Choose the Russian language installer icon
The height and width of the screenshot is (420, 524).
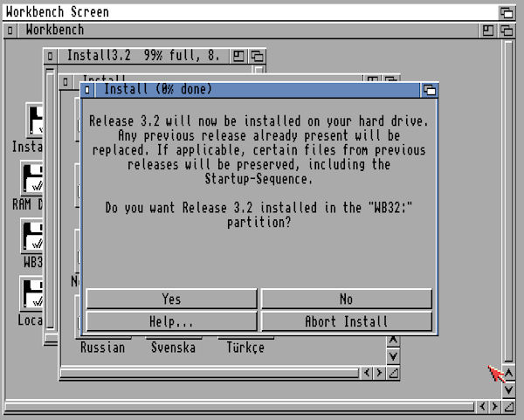pos(102,347)
